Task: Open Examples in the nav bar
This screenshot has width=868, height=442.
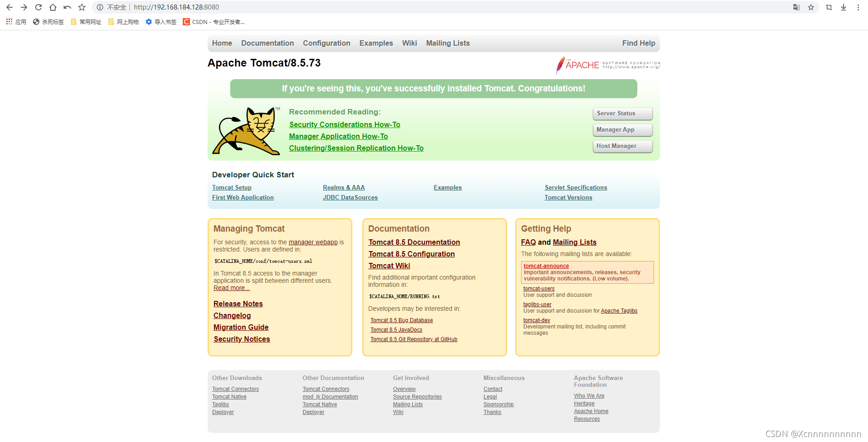Action: pos(376,43)
